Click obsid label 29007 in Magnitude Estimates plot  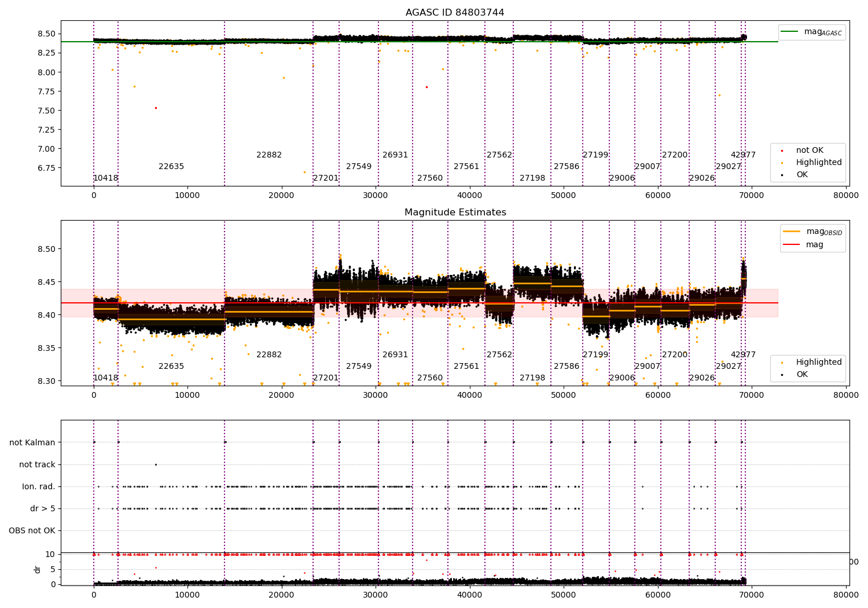(x=648, y=367)
